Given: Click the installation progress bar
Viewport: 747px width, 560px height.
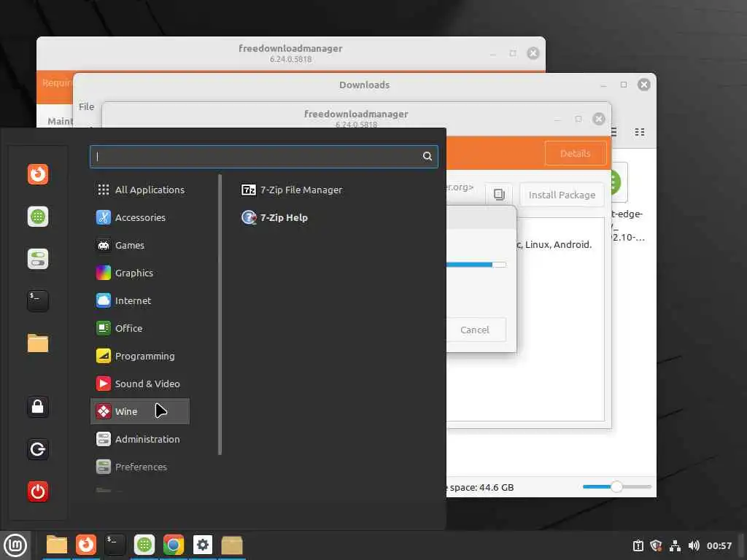Looking at the screenshot, I should point(476,265).
